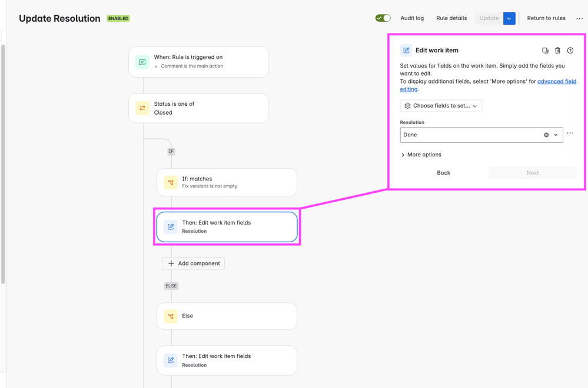Open the help icon in Edit work item
Image resolution: width=588 pixels, height=388 pixels.
570,51
